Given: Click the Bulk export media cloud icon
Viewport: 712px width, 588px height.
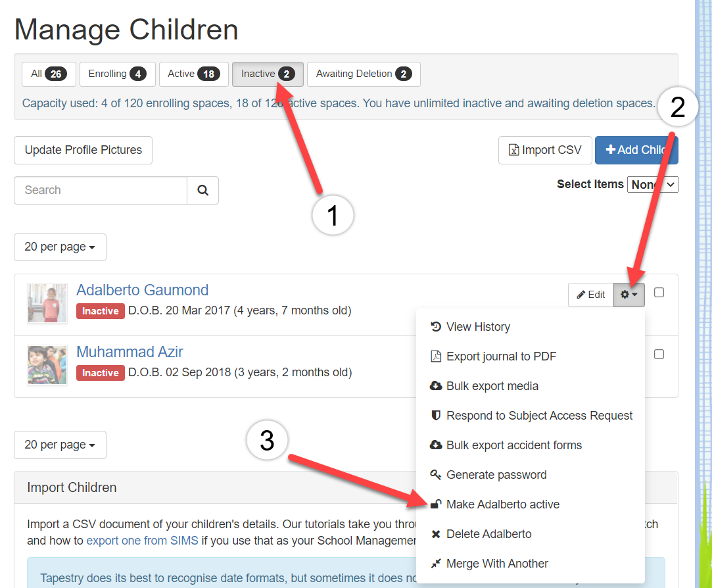Looking at the screenshot, I should (435, 386).
